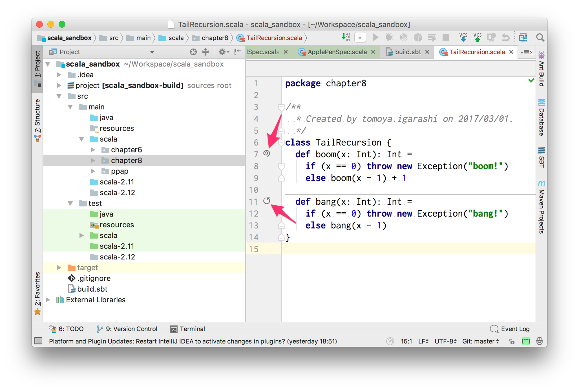
Task: Click VCS Update Project icon
Action: (463, 37)
